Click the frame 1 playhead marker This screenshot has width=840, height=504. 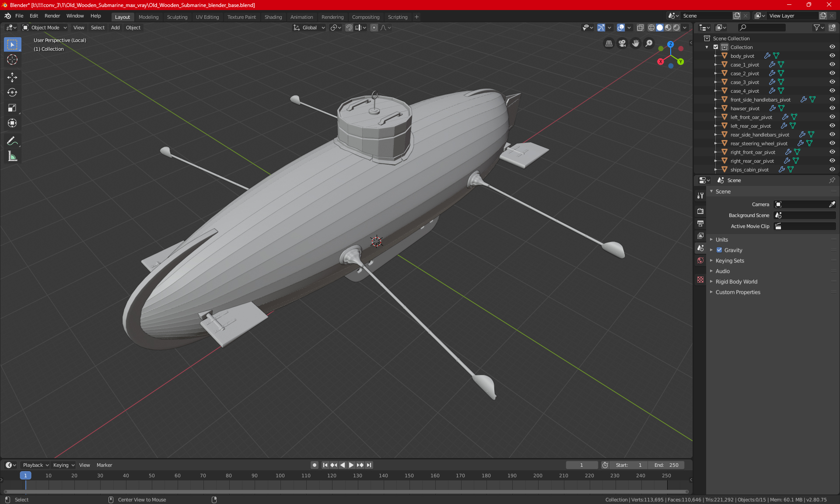(x=25, y=476)
